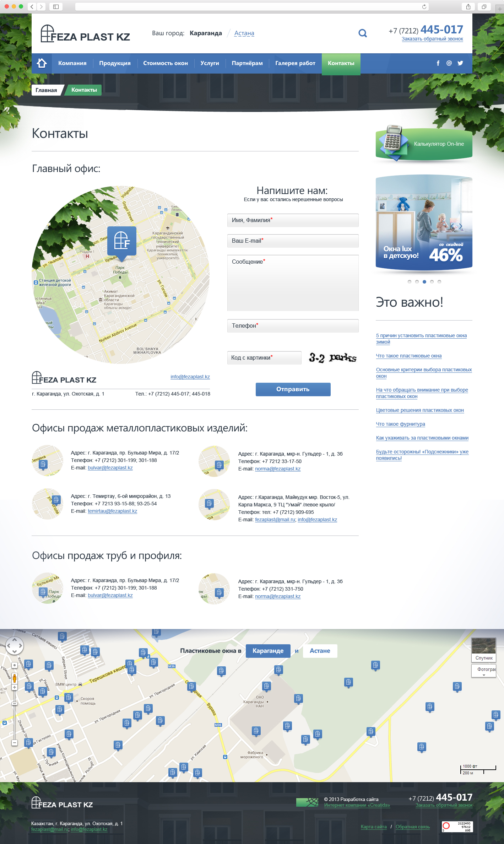Go to Главная breadcrumb
The image size is (504, 844).
(x=46, y=90)
